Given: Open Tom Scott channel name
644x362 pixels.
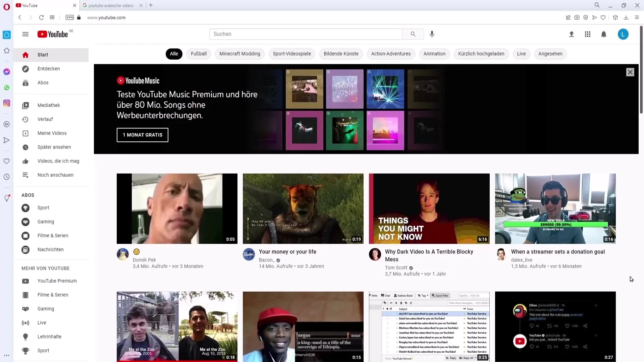Looking at the screenshot, I should point(396,268).
